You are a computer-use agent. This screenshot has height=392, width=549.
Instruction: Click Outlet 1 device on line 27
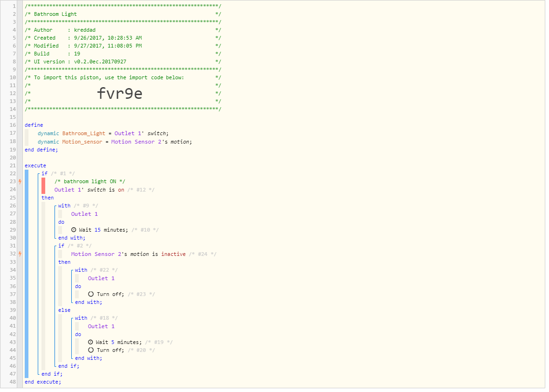click(x=84, y=214)
